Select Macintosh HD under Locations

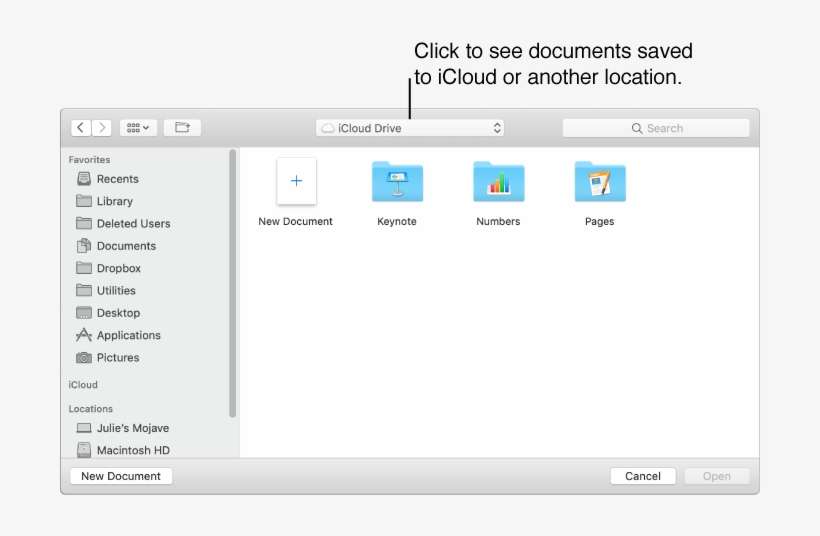click(133, 450)
